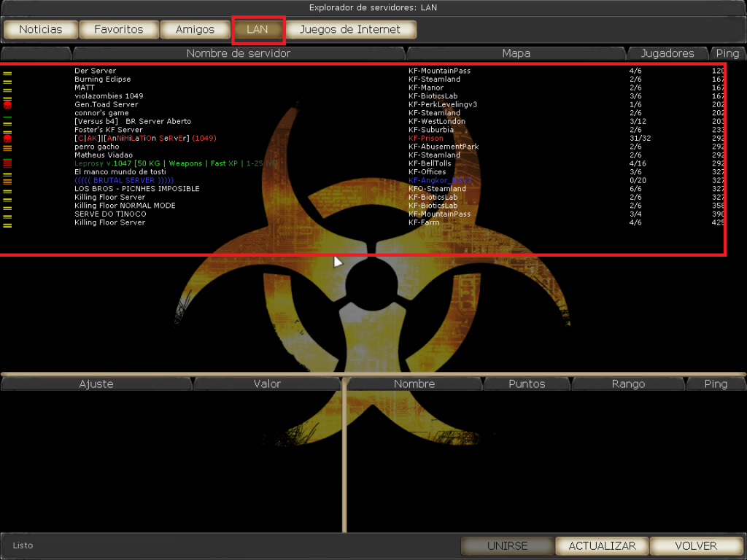Select the red AnNiHiLaTiOn SeRvEr (1049) entry

click(145, 138)
